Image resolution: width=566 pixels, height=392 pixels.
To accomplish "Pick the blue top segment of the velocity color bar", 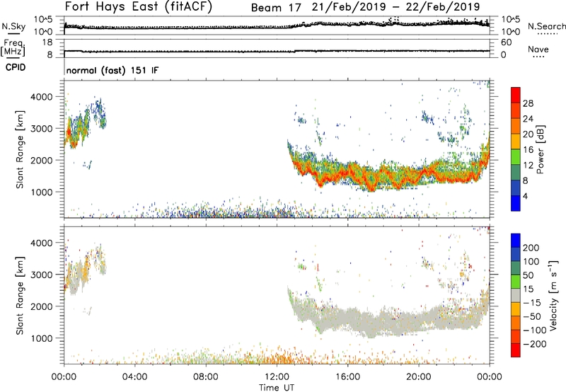I will (516, 241).
